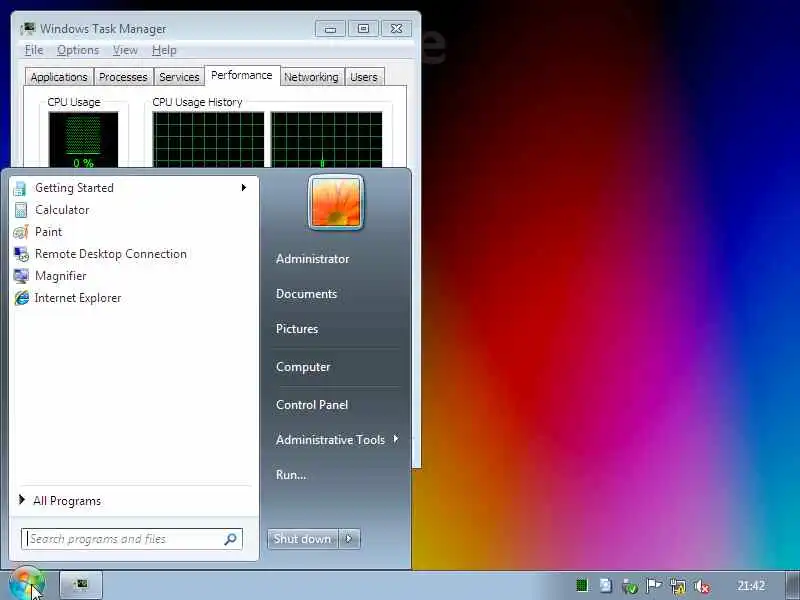The image size is (800, 600).
Task: Click the orange flower user account picture
Action: tap(336, 203)
